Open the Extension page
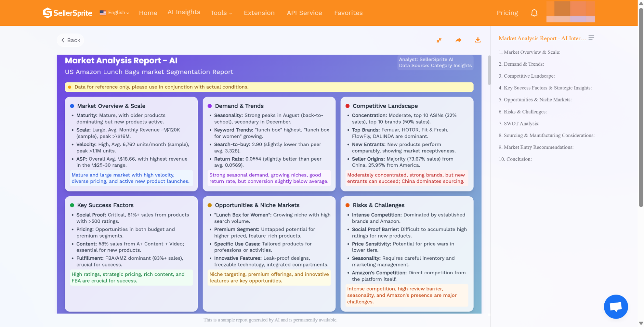Viewport: 644px width, 327px height. (259, 13)
